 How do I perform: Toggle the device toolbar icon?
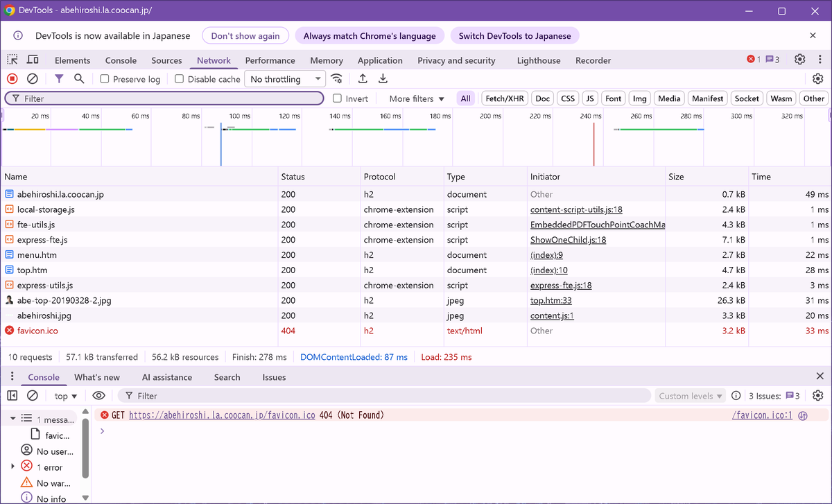click(x=32, y=60)
